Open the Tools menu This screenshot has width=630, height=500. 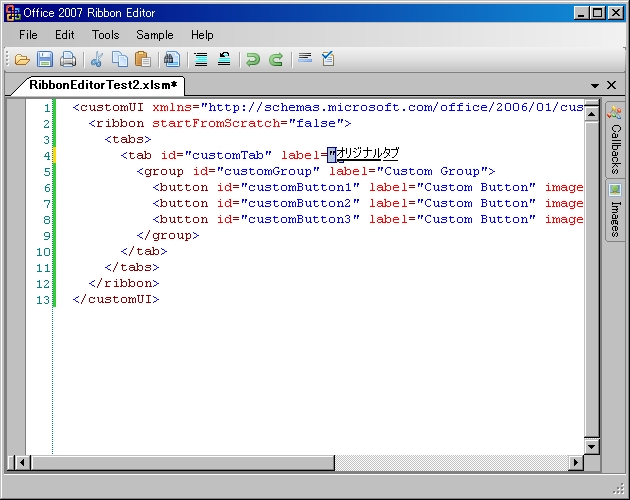coord(106,35)
